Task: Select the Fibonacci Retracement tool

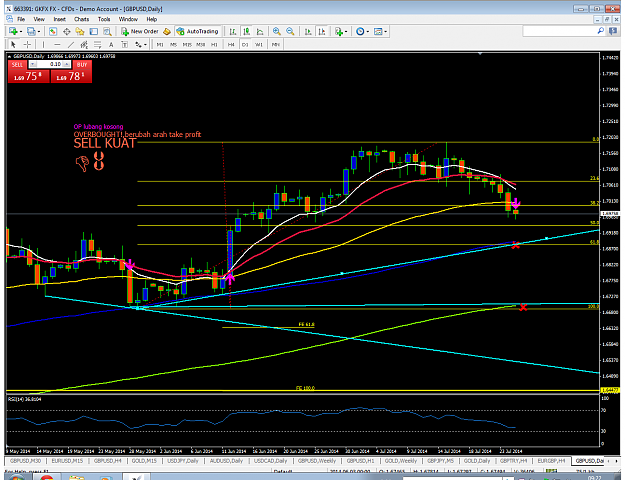Action: pyautogui.click(x=97, y=44)
